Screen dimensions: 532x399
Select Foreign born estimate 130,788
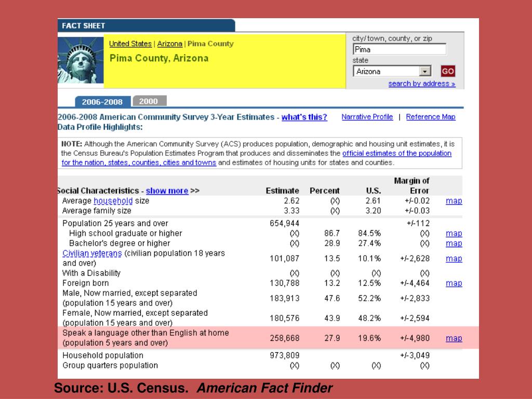pos(284,283)
